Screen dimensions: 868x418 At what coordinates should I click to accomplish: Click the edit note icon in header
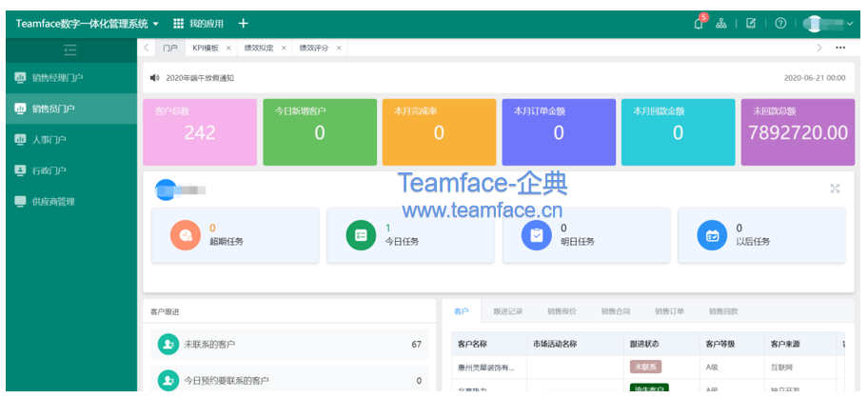751,24
